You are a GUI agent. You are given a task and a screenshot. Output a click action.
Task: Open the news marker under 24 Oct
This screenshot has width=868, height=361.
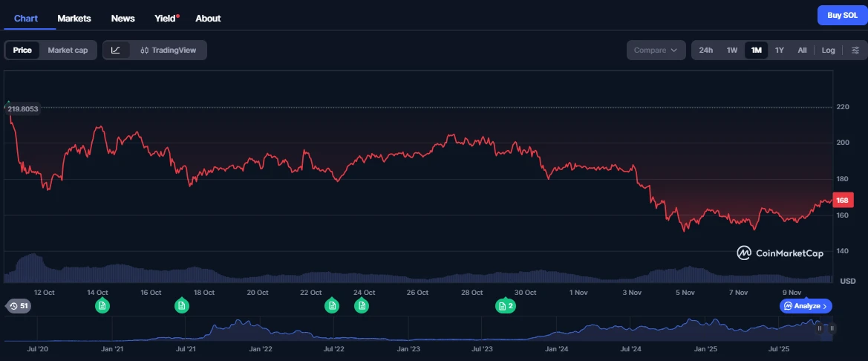(362, 306)
